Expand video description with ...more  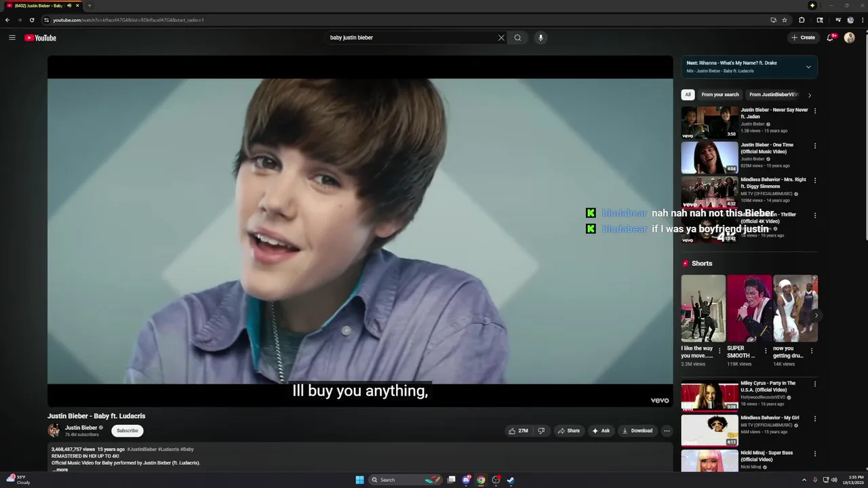point(60,470)
